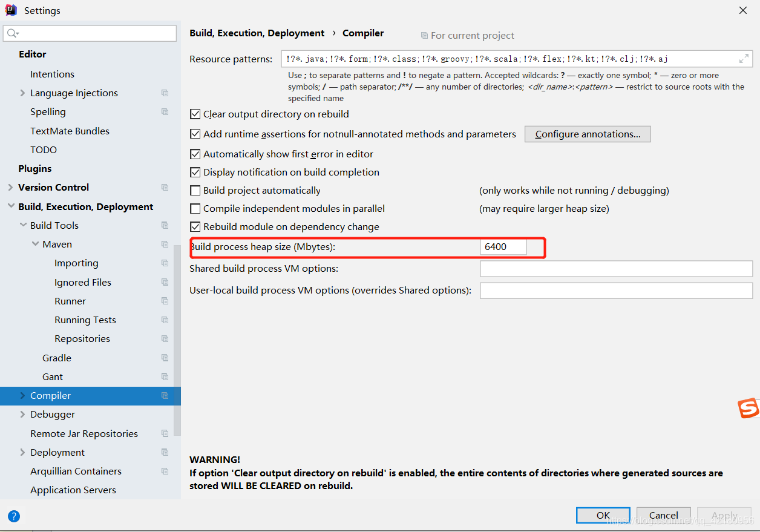
Task: Expand the Compiler node
Action: click(x=22, y=396)
